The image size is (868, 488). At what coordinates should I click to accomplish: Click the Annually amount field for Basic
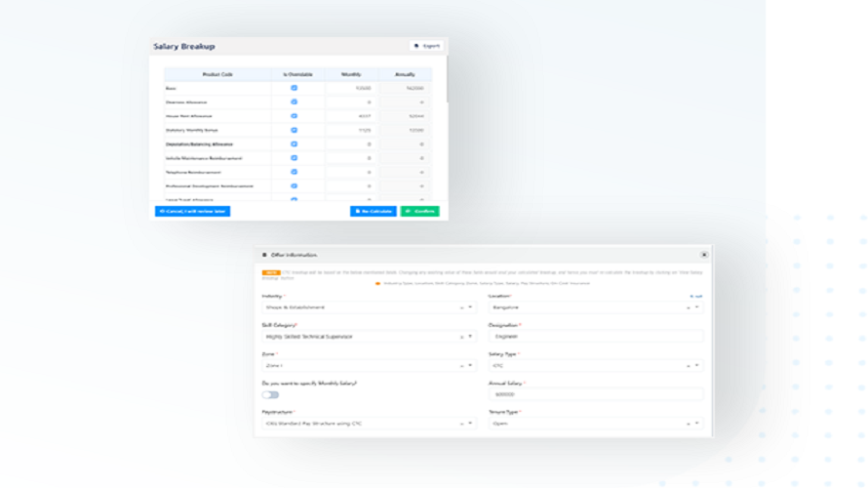pos(405,88)
